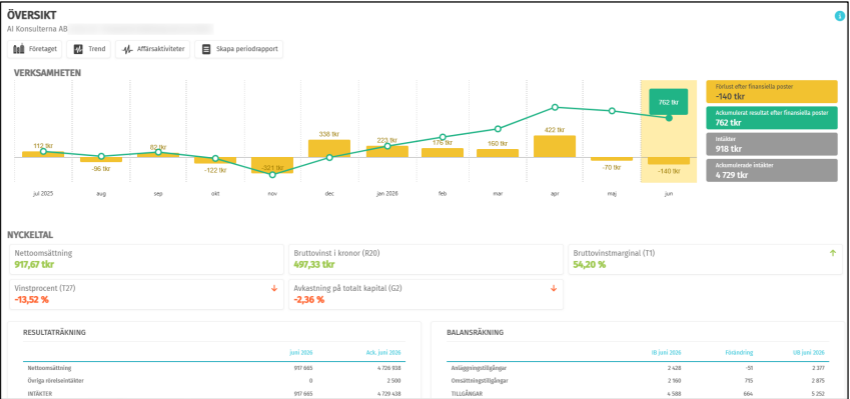
Task: Click the -321 tkr bar for nov
Action: pos(272,165)
